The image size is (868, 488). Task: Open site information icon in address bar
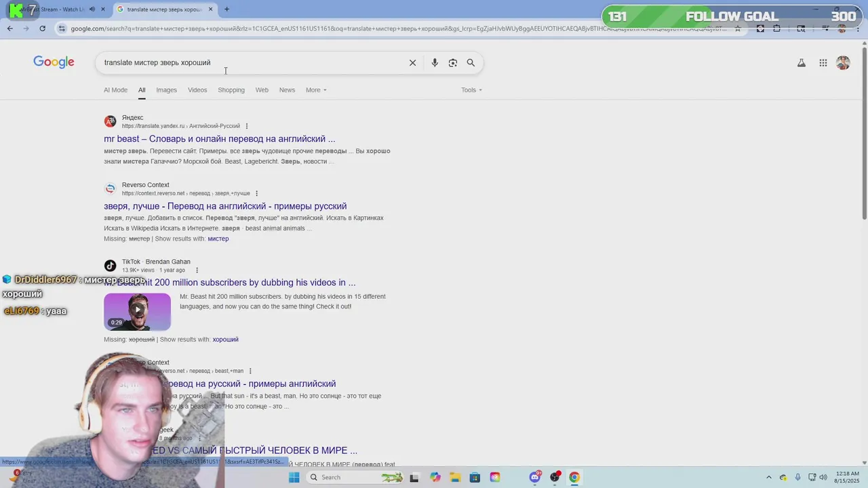tap(62, 28)
